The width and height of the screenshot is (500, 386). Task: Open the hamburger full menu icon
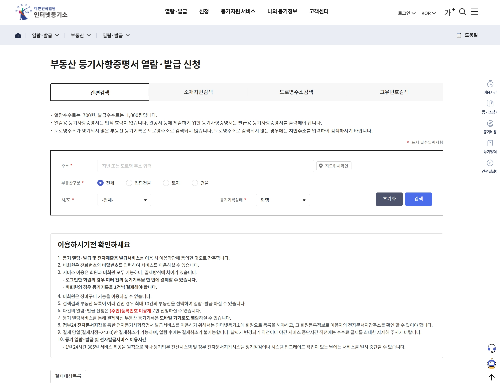[474, 12]
